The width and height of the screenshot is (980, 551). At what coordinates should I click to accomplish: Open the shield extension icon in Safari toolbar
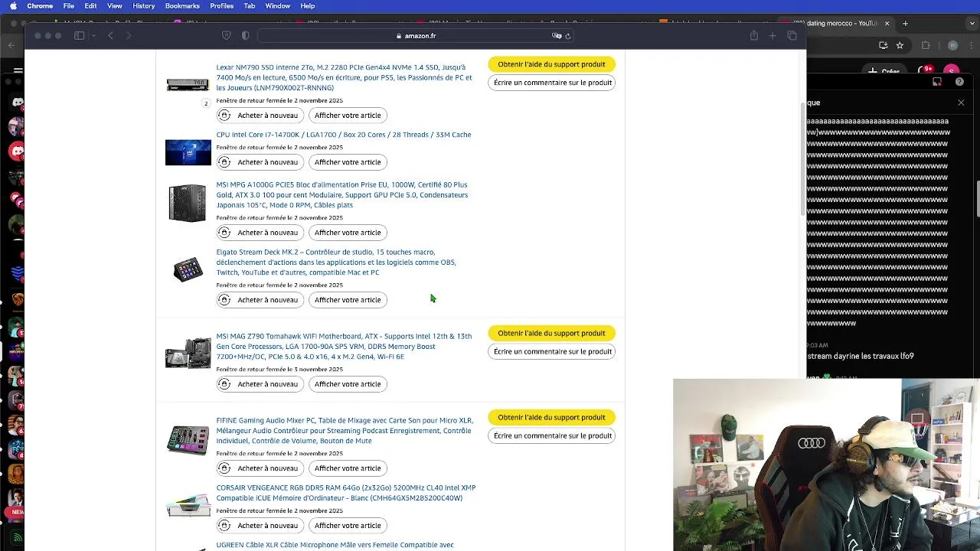point(226,36)
